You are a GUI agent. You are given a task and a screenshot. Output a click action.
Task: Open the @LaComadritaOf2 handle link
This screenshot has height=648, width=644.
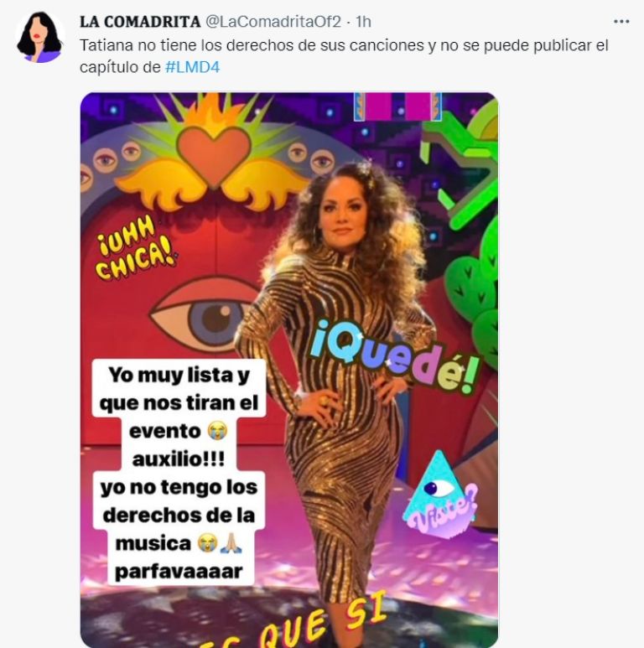(273, 22)
